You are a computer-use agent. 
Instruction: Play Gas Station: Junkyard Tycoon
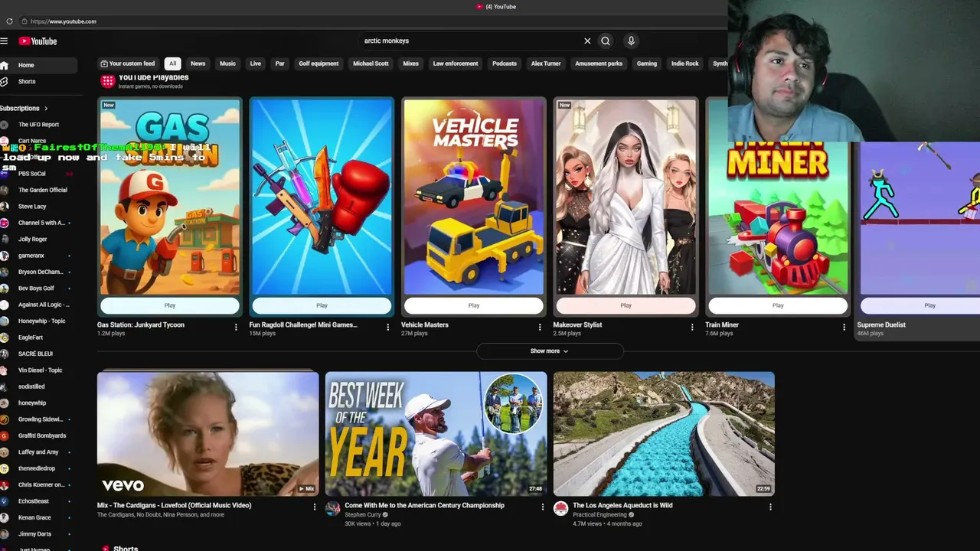coord(170,305)
